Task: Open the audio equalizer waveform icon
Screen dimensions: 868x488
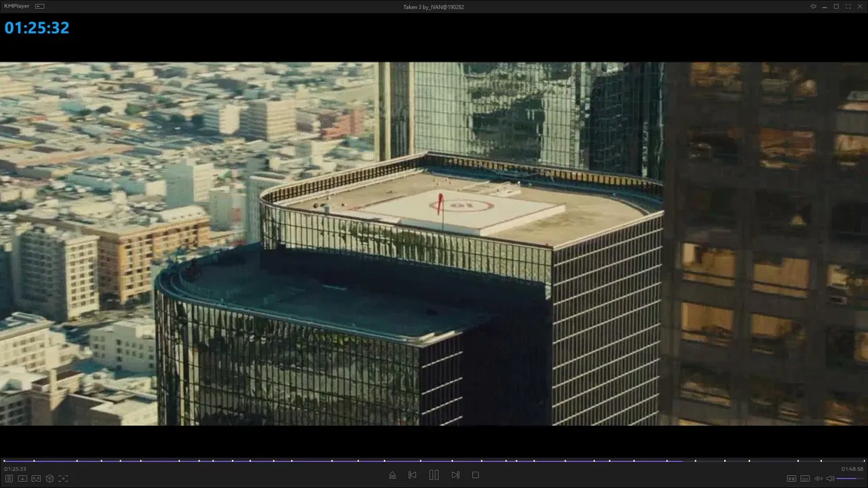Action: 818,479
